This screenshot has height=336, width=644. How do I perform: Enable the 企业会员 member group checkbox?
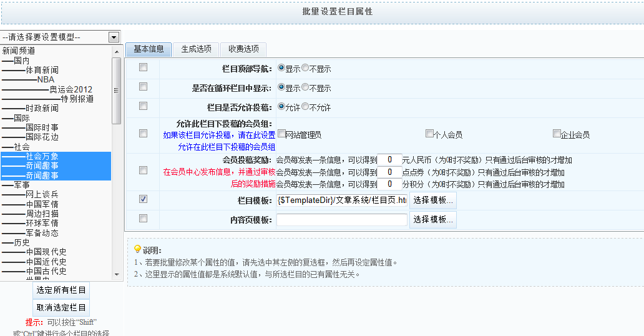tap(557, 134)
